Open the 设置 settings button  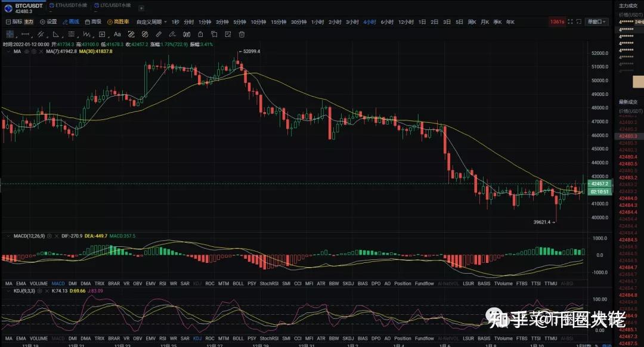(x=48, y=22)
